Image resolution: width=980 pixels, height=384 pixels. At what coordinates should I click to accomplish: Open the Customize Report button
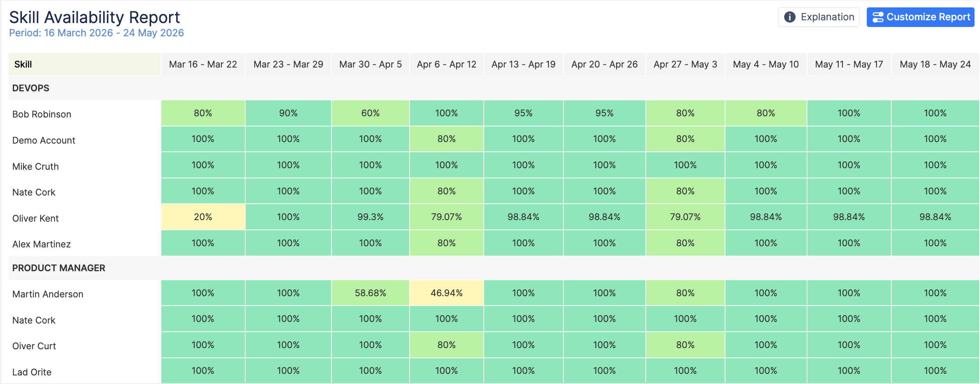coord(920,17)
